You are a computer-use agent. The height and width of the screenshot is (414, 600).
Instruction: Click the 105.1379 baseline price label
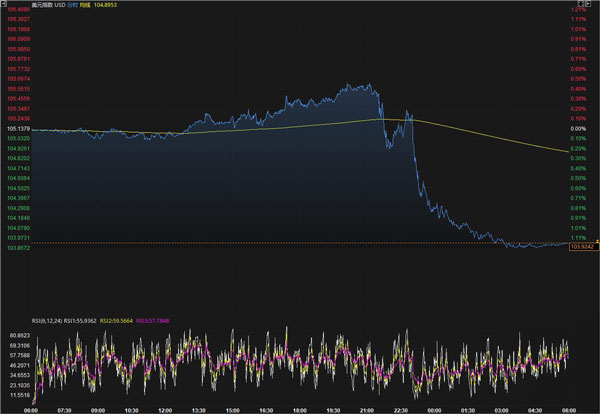[17, 129]
